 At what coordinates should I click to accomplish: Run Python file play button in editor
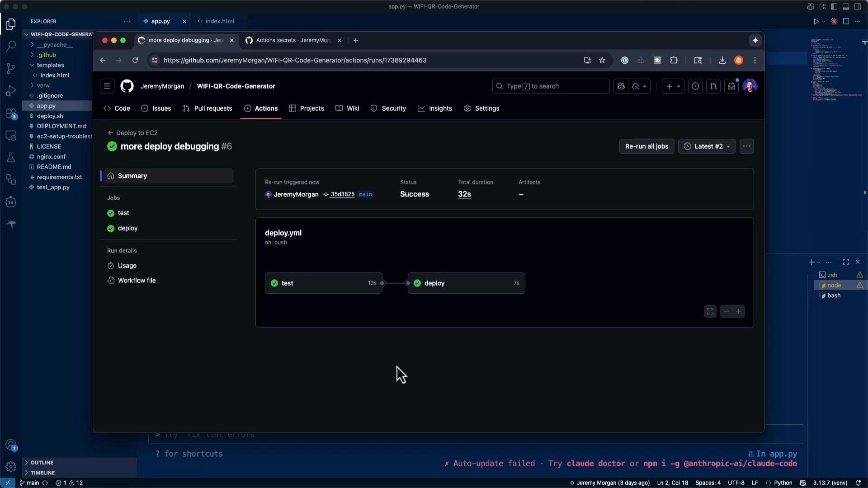[x=816, y=21]
